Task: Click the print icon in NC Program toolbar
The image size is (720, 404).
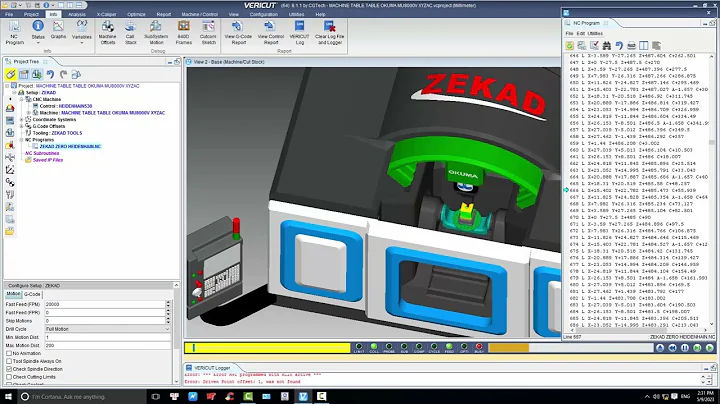Action: click(x=631, y=45)
